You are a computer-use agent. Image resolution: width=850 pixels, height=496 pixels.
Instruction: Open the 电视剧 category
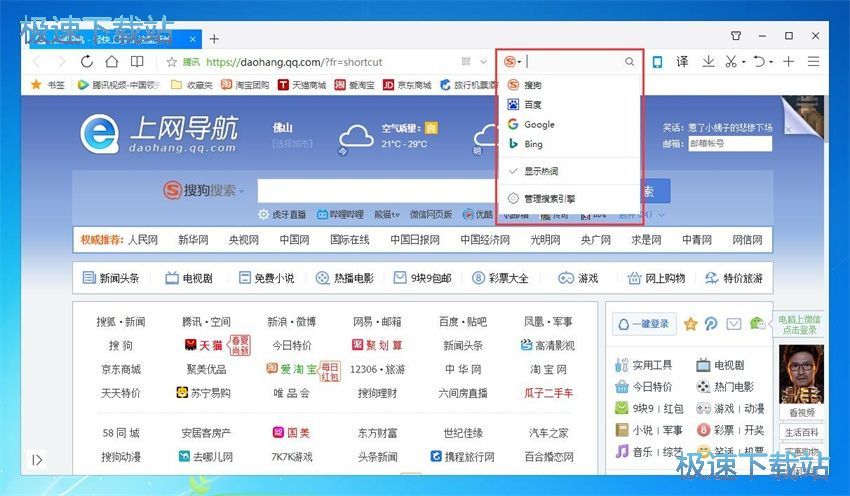(x=189, y=278)
